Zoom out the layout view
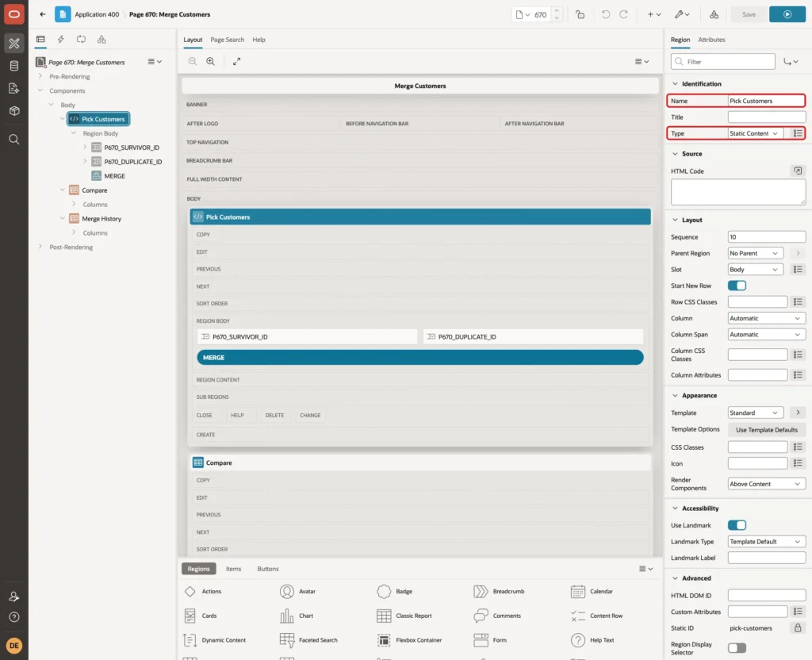 pos(193,61)
